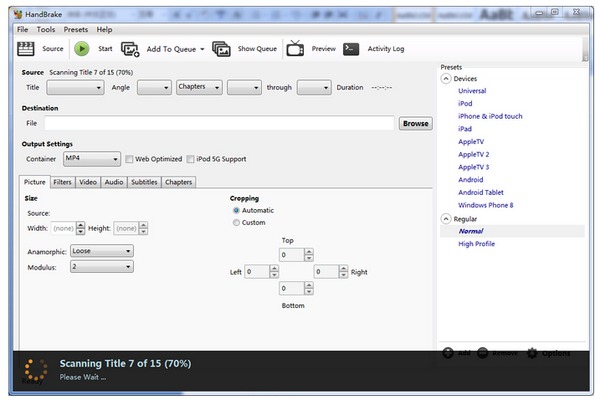Collapse the Devices presets group
600x400 pixels.
[446, 79]
